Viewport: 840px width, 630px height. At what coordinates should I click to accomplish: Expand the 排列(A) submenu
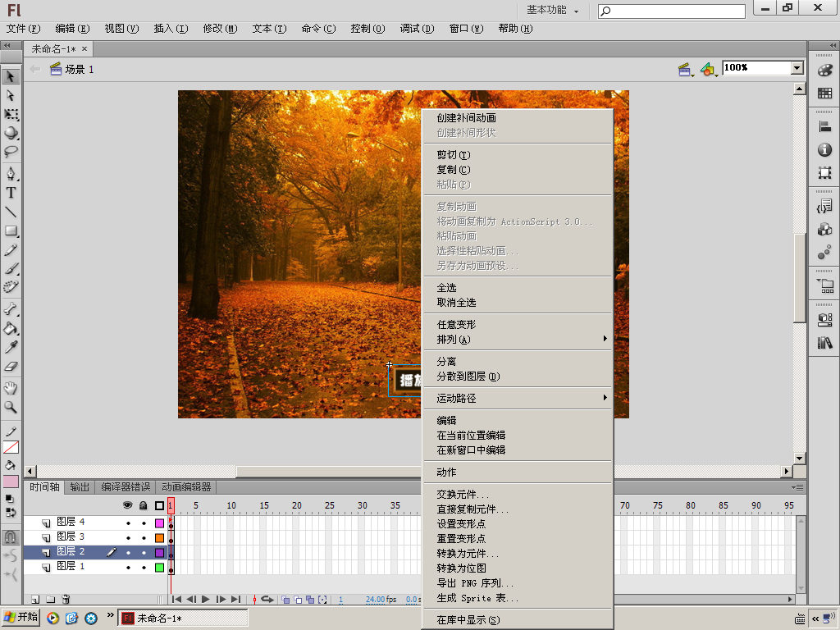click(518, 339)
